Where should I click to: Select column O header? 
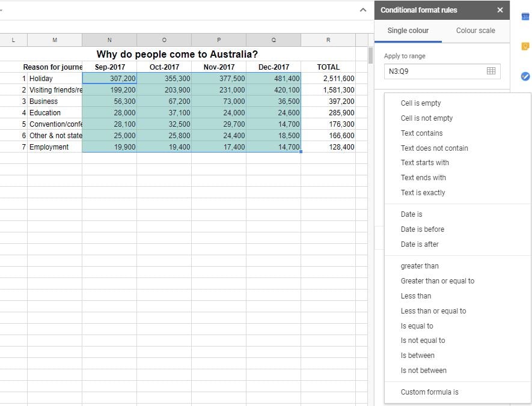coord(164,40)
